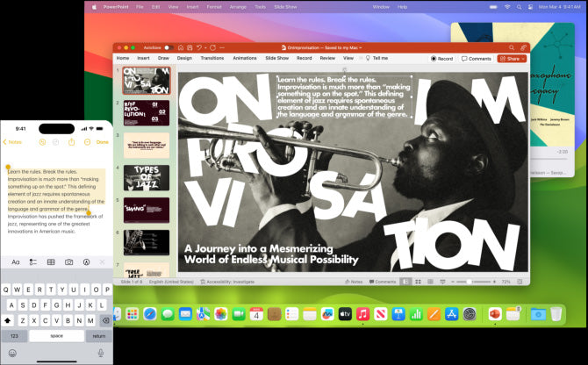Click the Undo arrow icon
588x365 pixels.
pyautogui.click(x=200, y=47)
